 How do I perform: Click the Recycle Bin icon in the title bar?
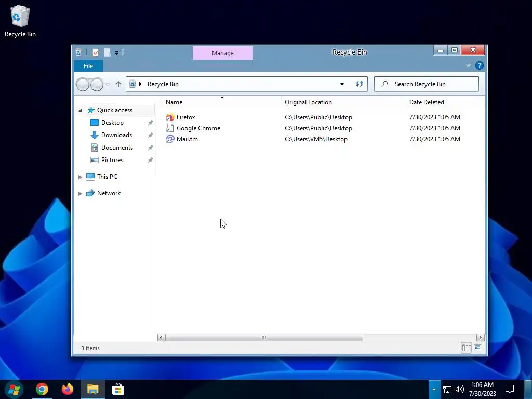78,52
